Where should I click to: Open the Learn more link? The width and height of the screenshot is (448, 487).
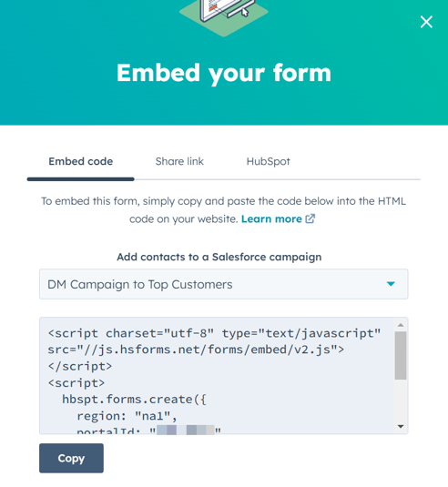tap(271, 219)
